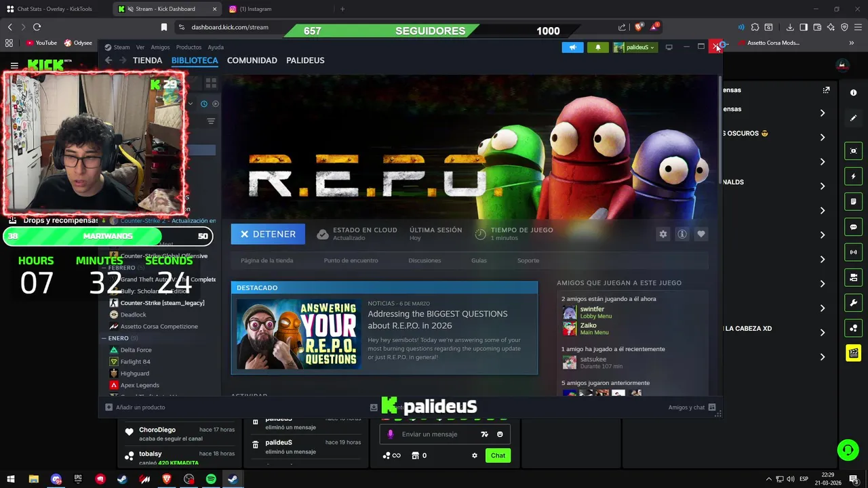The image size is (868, 488).
Task: Go to the TIENDA tab
Action: click(147, 60)
